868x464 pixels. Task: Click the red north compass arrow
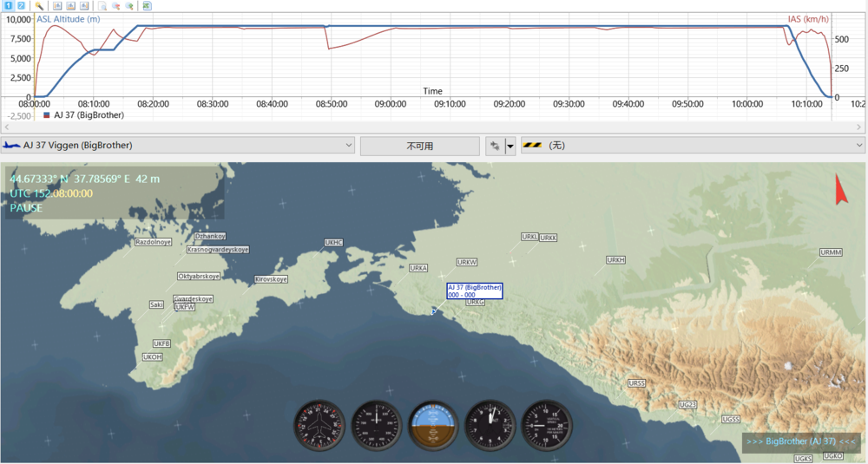tap(841, 188)
